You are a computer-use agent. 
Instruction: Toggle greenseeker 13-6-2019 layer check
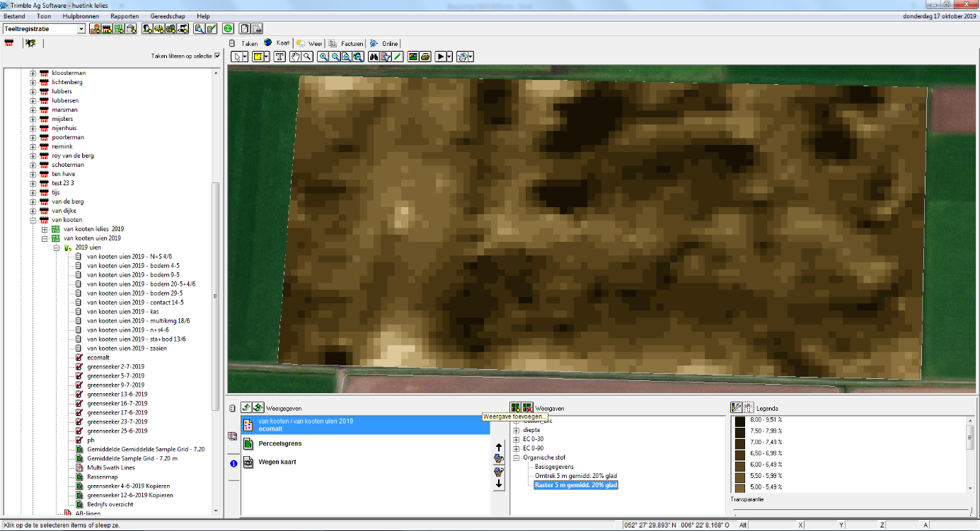click(x=79, y=395)
